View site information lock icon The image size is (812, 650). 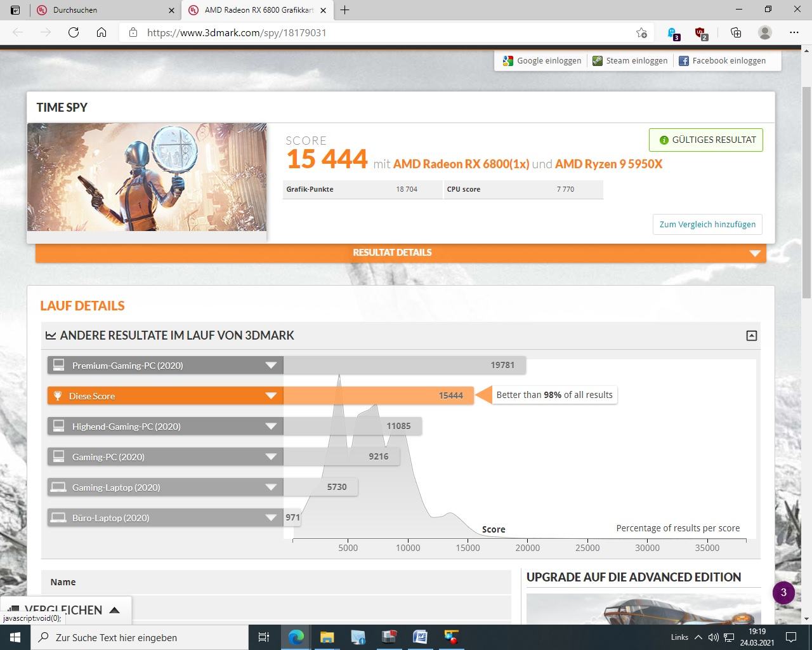(x=133, y=32)
